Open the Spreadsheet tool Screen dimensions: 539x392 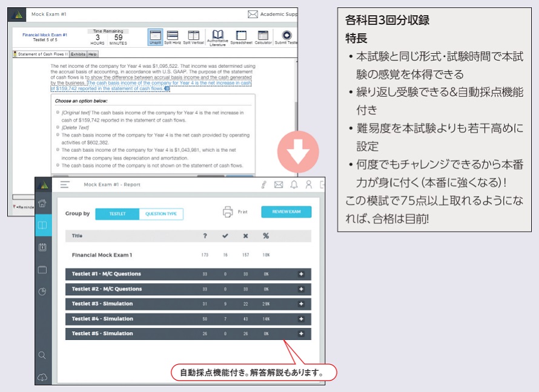point(240,36)
